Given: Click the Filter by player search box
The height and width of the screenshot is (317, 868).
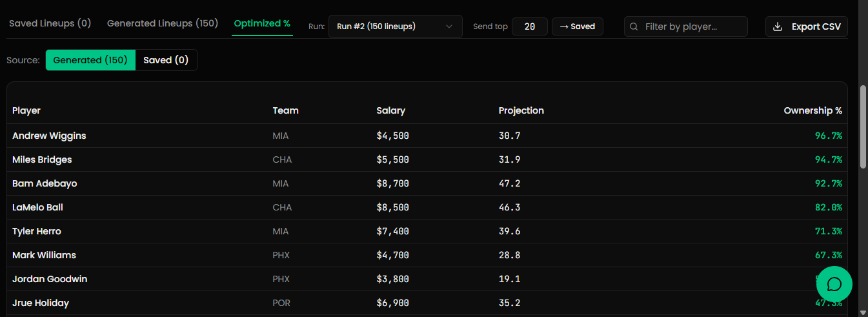Looking at the screenshot, I should [691, 26].
